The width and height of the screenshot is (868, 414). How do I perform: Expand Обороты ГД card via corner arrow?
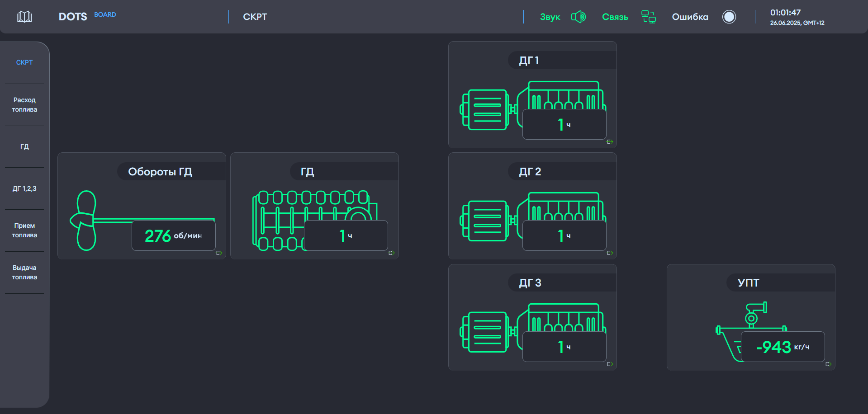(x=219, y=253)
